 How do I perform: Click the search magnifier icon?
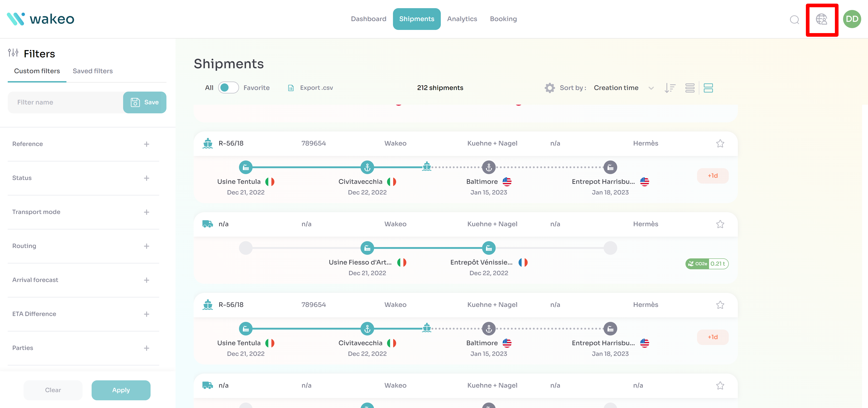pyautogui.click(x=794, y=20)
